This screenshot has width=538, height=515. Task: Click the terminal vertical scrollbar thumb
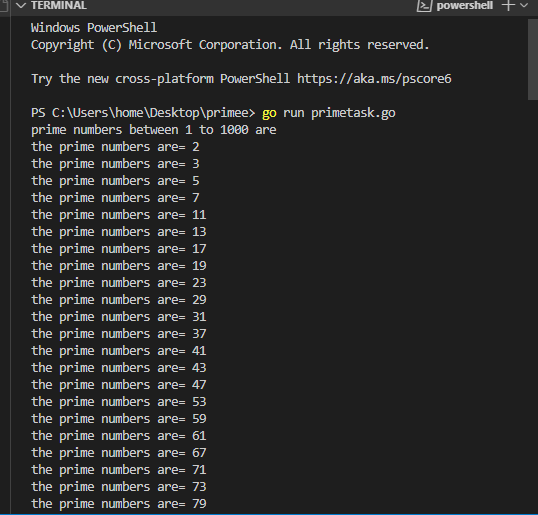pos(533,59)
